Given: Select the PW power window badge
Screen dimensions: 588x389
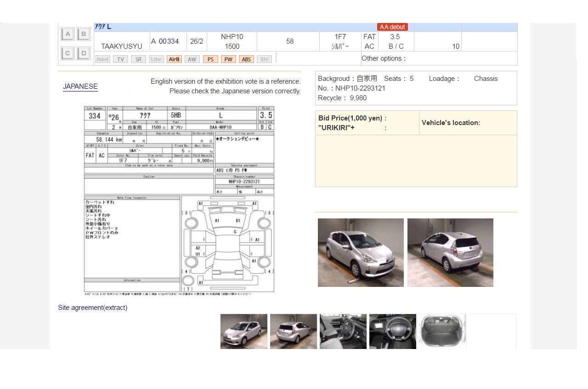Looking at the screenshot, I should [x=228, y=59].
